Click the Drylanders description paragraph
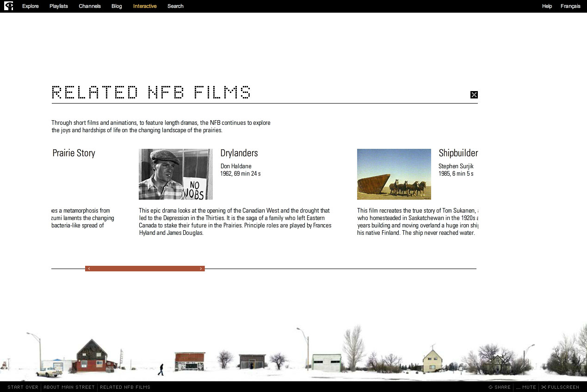This screenshot has width=587, height=392. [x=235, y=222]
